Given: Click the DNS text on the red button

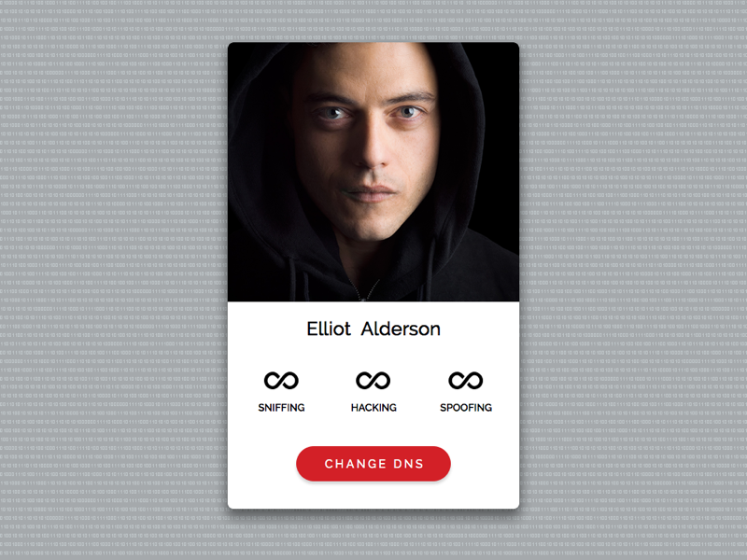Looking at the screenshot, I should coord(409,464).
